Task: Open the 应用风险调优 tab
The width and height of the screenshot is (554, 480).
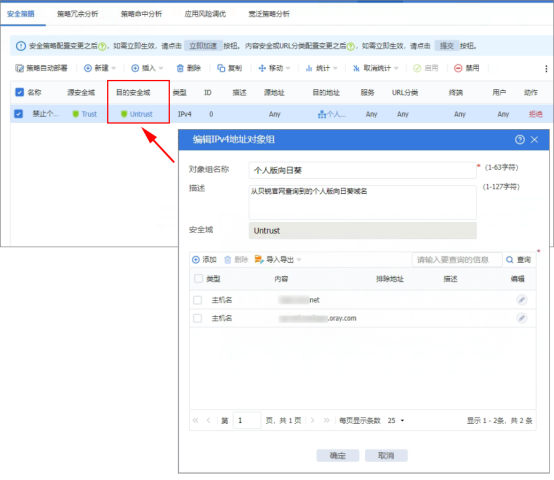Action: (205, 14)
